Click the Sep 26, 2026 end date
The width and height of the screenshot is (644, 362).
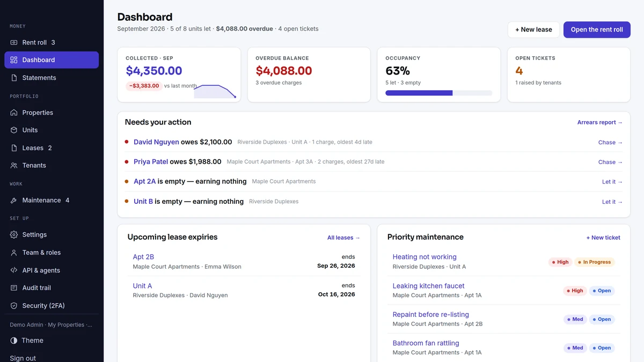coord(336,265)
